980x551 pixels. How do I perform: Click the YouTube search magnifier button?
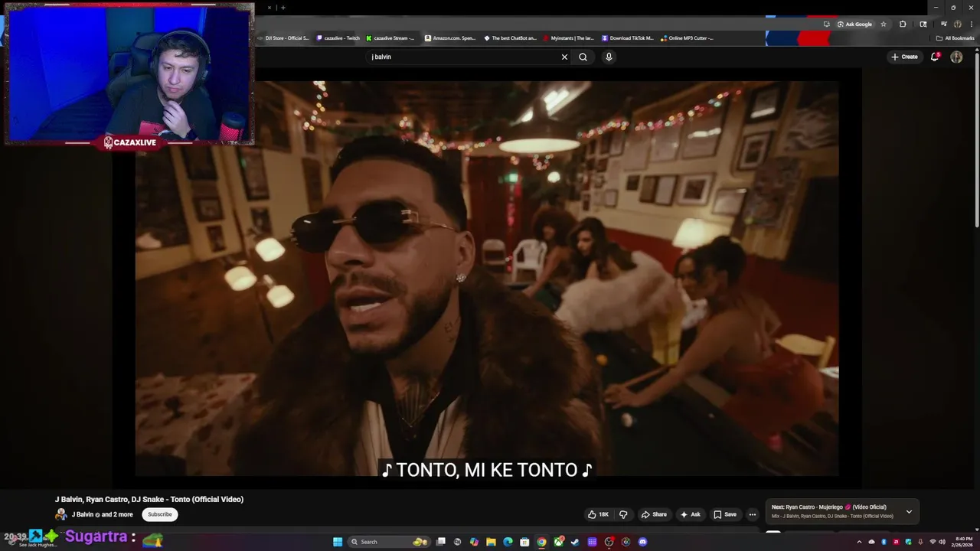pos(583,57)
